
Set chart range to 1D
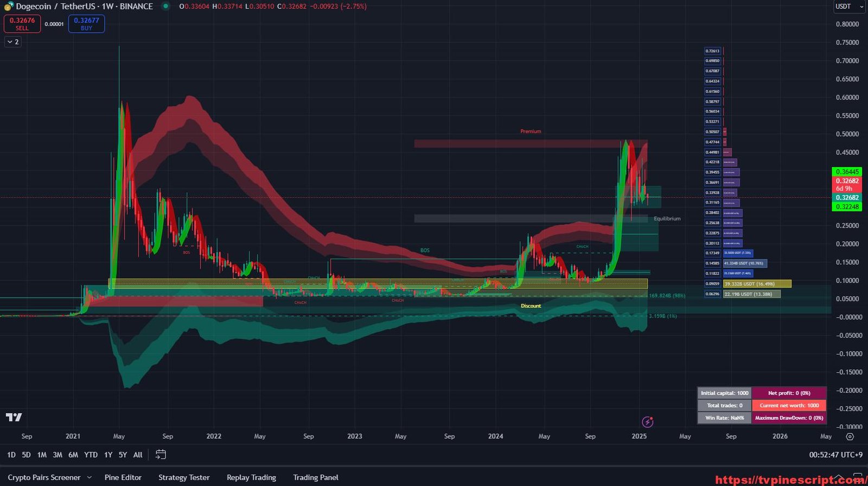pos(11,455)
